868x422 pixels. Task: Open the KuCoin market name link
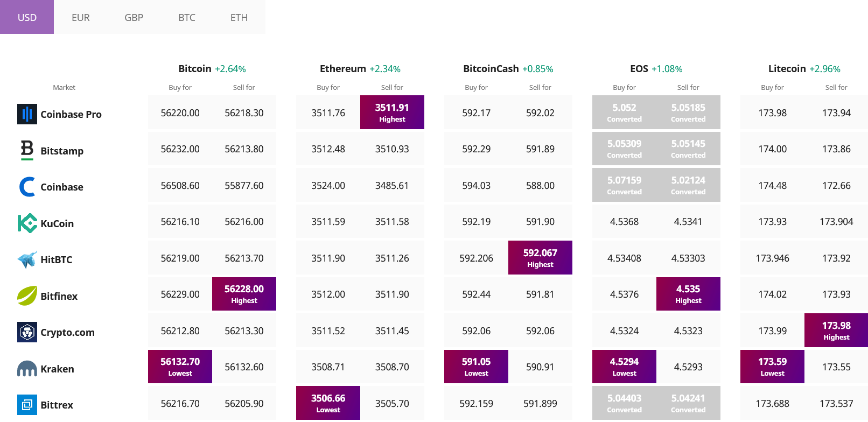point(57,223)
